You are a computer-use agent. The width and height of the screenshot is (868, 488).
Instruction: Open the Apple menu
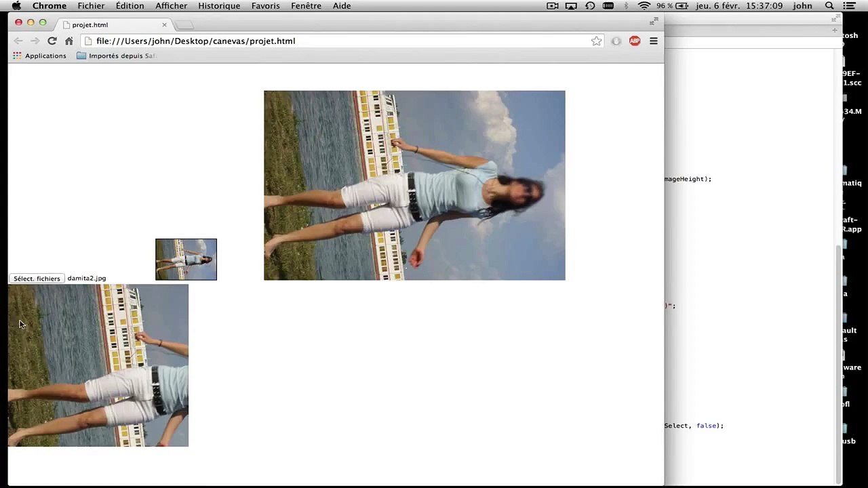click(x=16, y=6)
